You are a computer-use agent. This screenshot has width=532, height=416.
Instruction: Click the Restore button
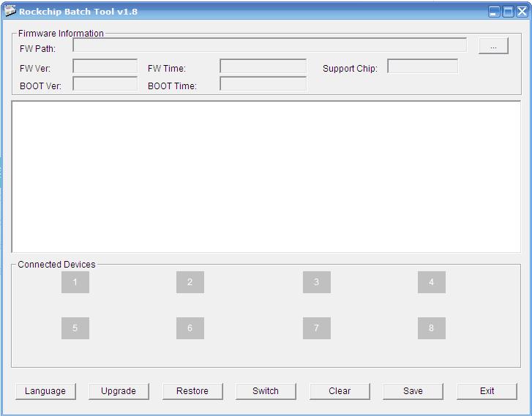click(192, 391)
